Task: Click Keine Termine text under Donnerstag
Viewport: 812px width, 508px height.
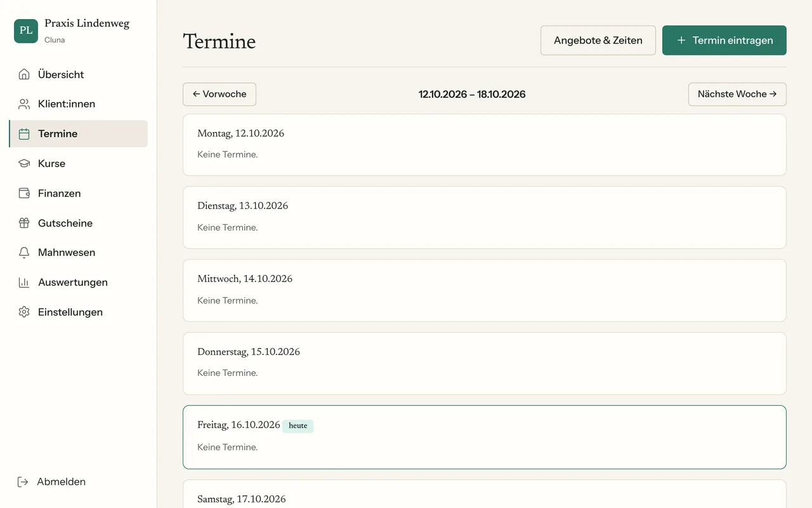Action: click(x=228, y=373)
